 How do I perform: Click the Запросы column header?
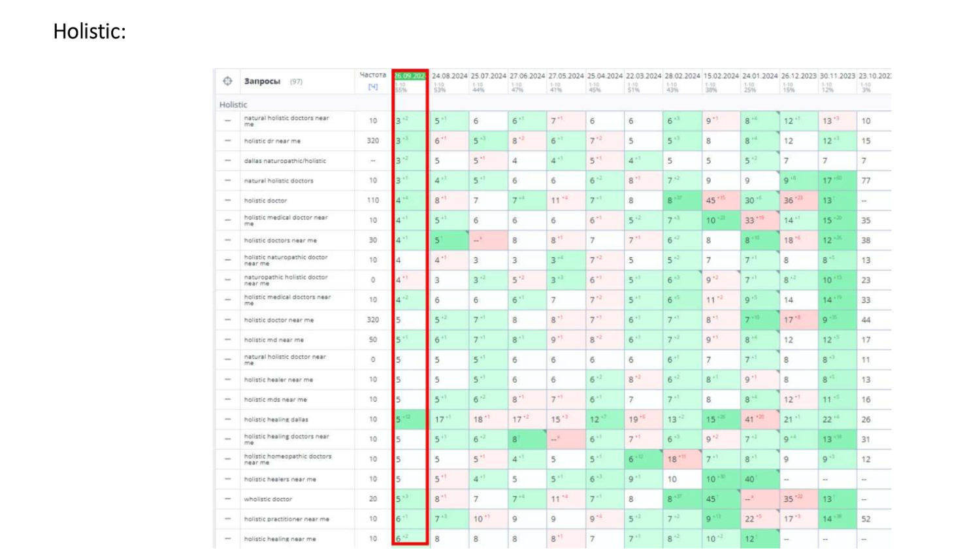pos(262,81)
